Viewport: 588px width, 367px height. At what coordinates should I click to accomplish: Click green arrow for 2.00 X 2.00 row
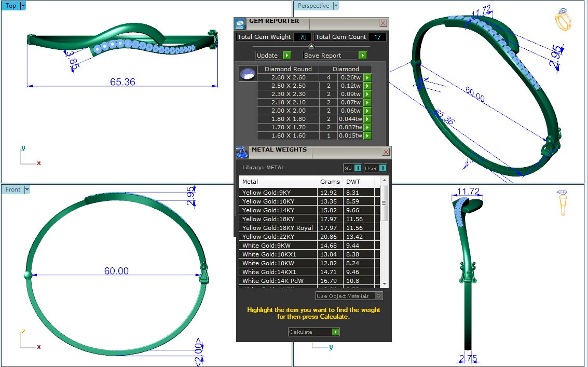[367, 111]
